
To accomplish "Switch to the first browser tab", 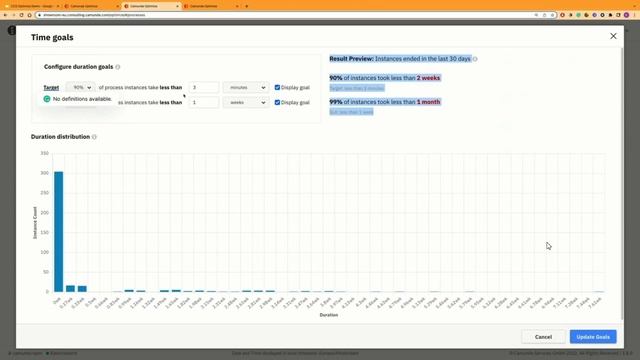I will coord(33,6).
